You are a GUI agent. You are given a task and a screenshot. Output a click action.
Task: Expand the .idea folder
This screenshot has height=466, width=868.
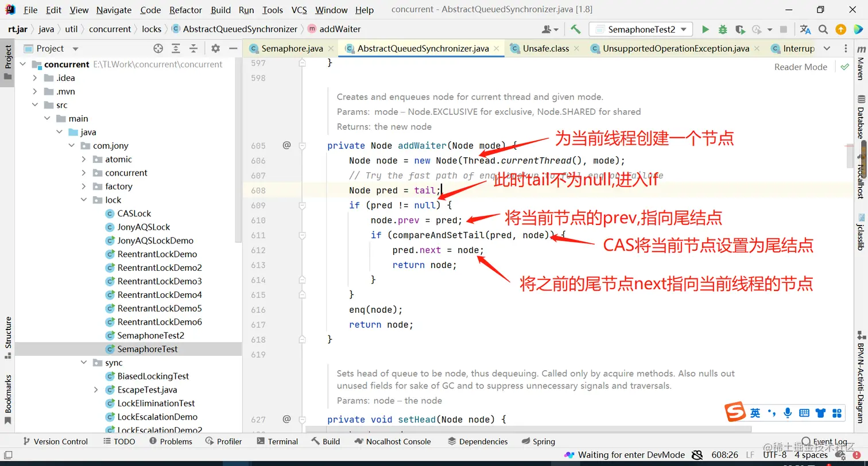point(35,78)
